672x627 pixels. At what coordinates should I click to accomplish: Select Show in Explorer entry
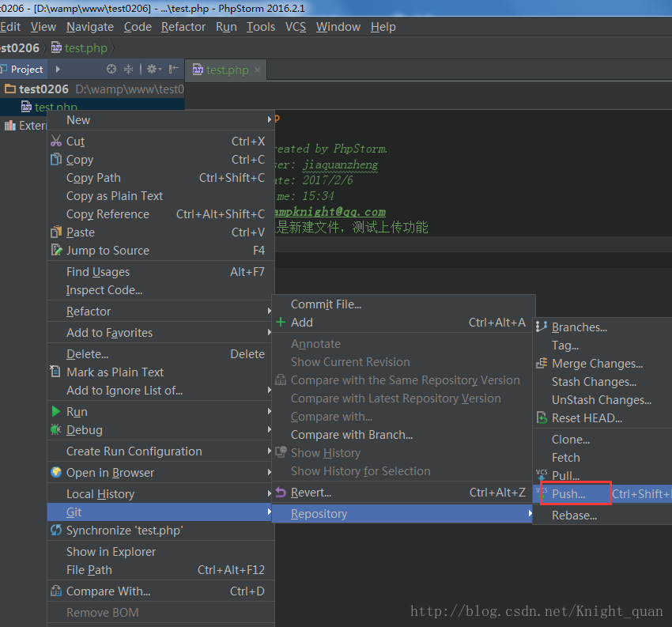(x=160, y=551)
